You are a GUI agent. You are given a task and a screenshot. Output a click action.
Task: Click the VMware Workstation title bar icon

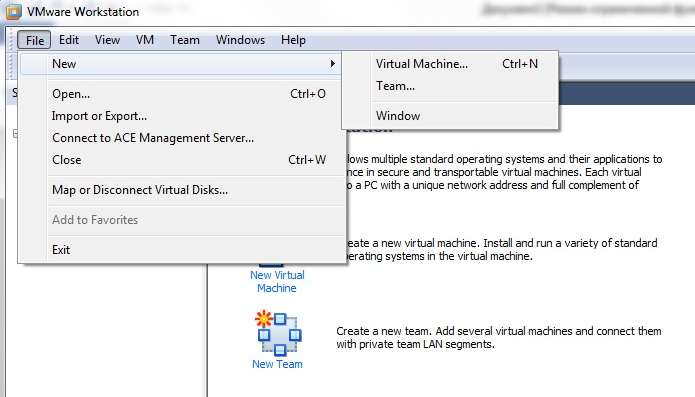coord(13,12)
